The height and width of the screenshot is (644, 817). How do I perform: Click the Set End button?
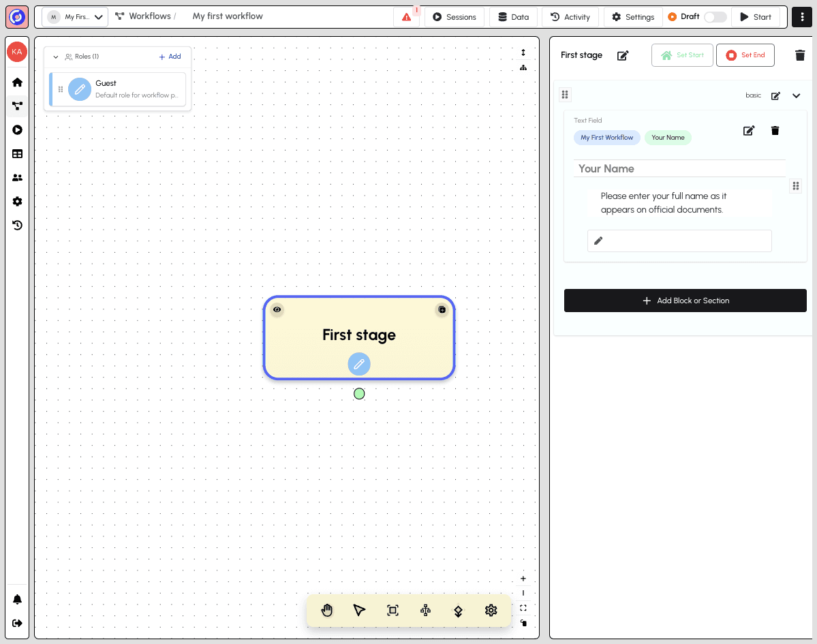tap(745, 55)
